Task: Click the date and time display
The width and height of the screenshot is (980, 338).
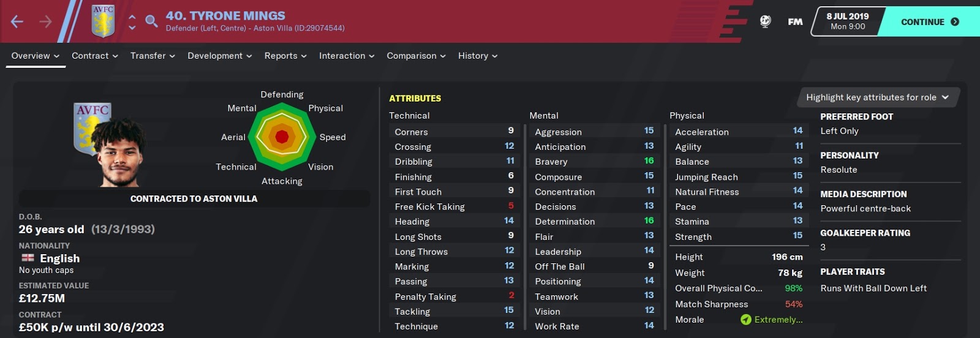Action: point(848,21)
